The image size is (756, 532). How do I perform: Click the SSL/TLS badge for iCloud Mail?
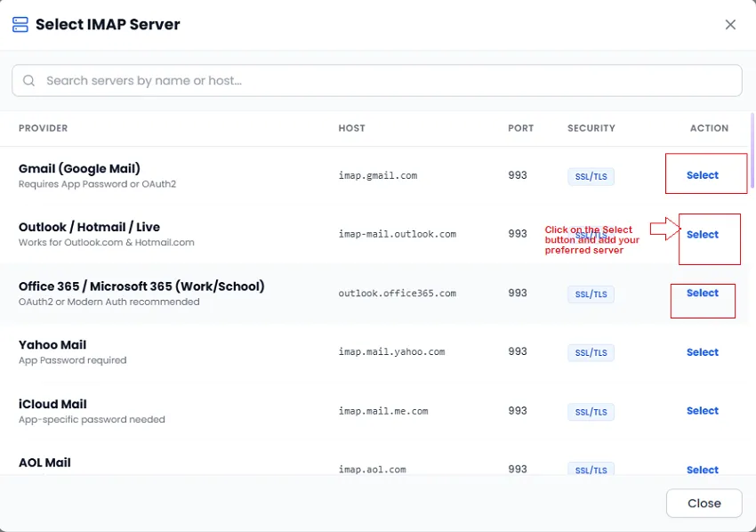coord(591,412)
